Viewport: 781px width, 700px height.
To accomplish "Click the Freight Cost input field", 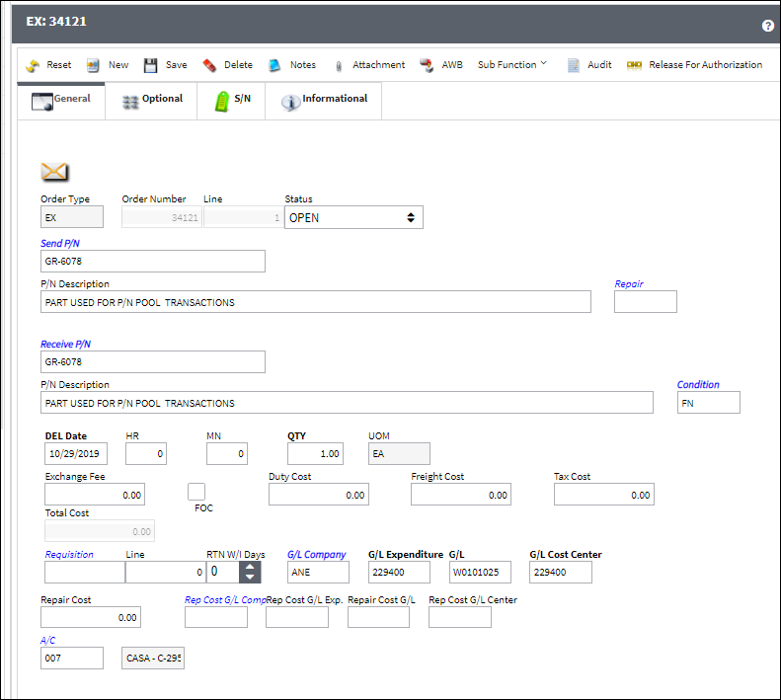I will pyautogui.click(x=461, y=495).
